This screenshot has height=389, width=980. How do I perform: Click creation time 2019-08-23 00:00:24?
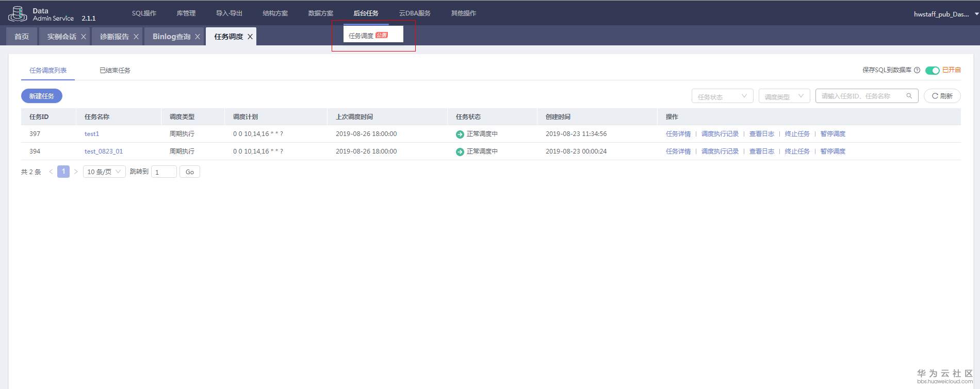click(x=576, y=151)
